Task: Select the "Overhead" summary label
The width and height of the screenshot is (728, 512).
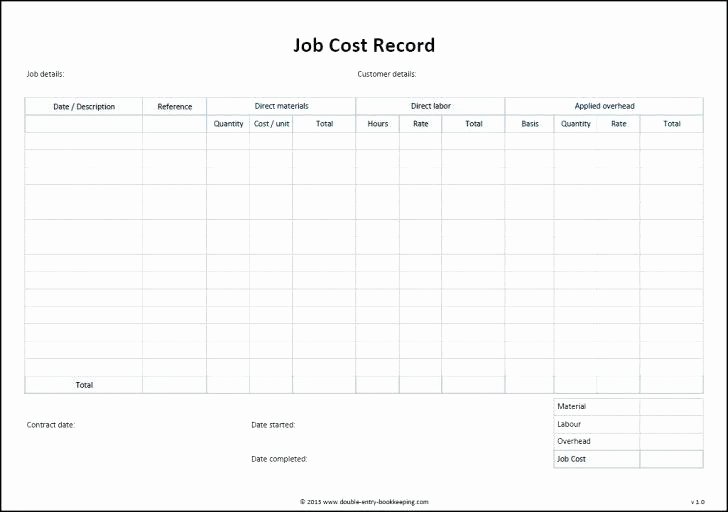Action: [573, 441]
